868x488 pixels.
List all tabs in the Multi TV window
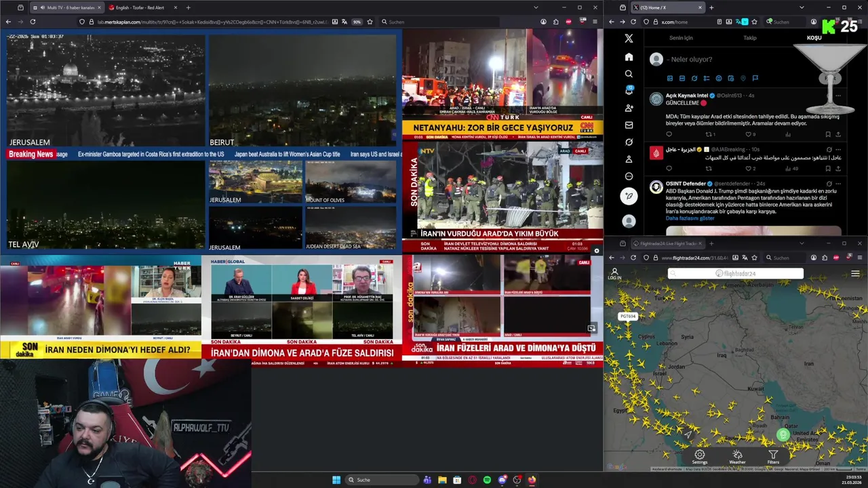536,7
